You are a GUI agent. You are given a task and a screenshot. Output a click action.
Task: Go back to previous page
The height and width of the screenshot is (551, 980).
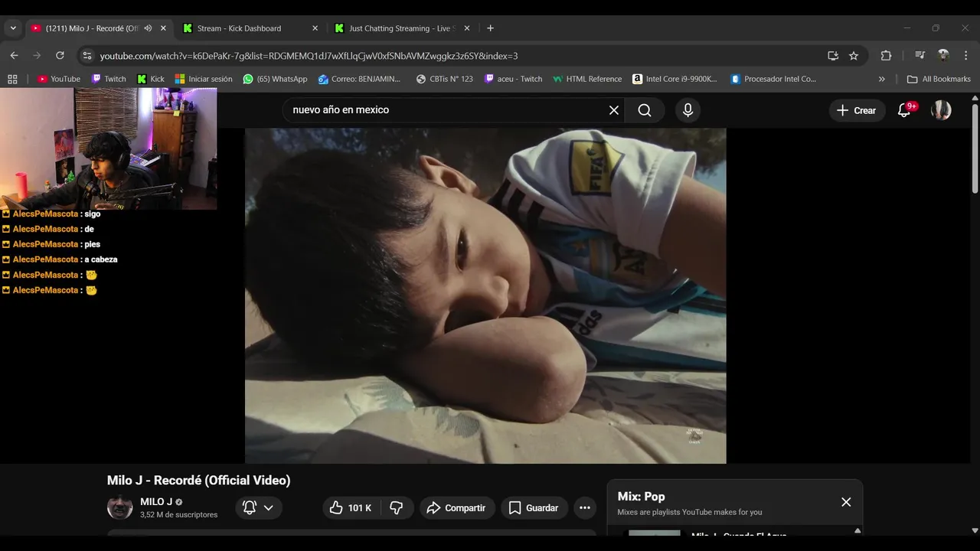(14, 56)
